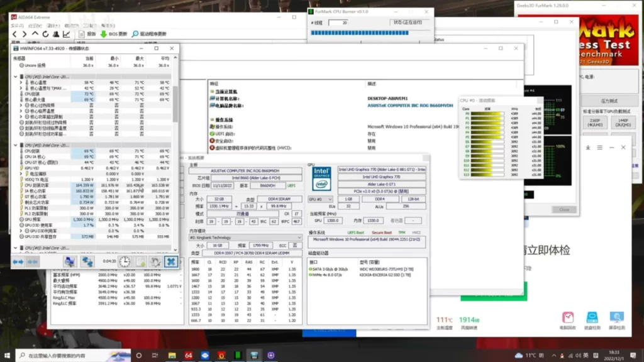
Task: Open Task View from the taskbar
Action: [x=155, y=356]
